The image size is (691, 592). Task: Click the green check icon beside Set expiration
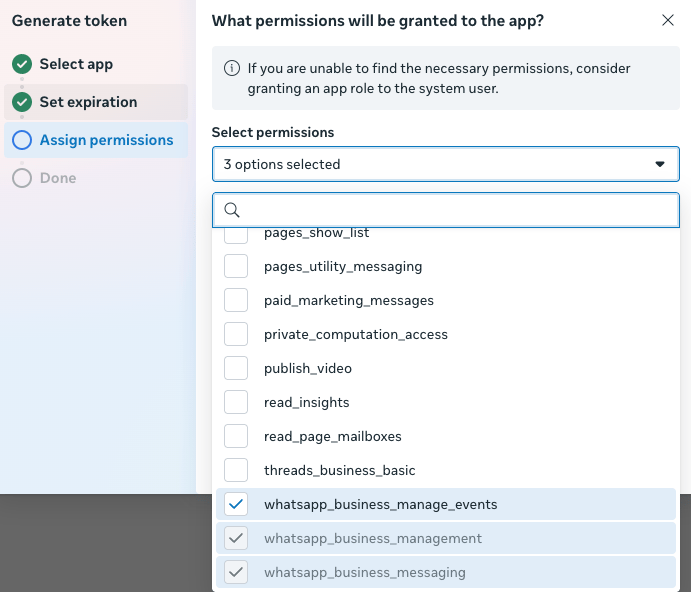[22, 102]
